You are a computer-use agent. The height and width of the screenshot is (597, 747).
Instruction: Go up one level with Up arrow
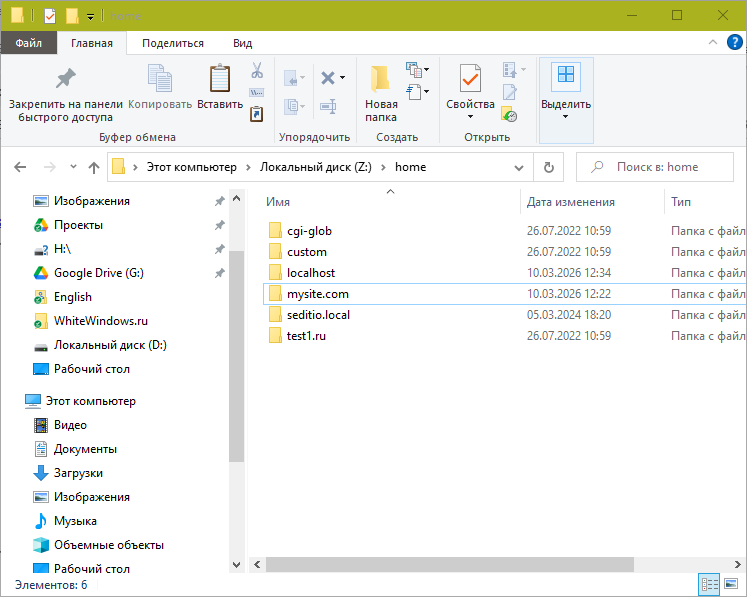tap(94, 167)
